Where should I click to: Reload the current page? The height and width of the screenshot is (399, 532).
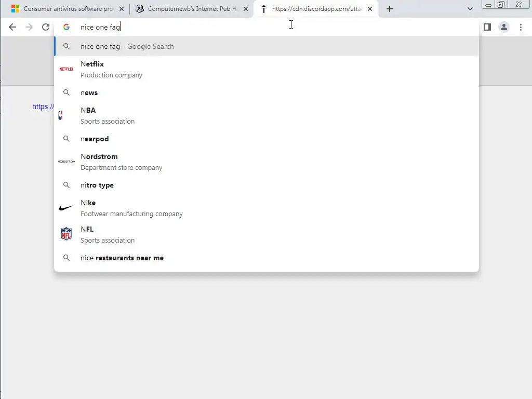(46, 27)
